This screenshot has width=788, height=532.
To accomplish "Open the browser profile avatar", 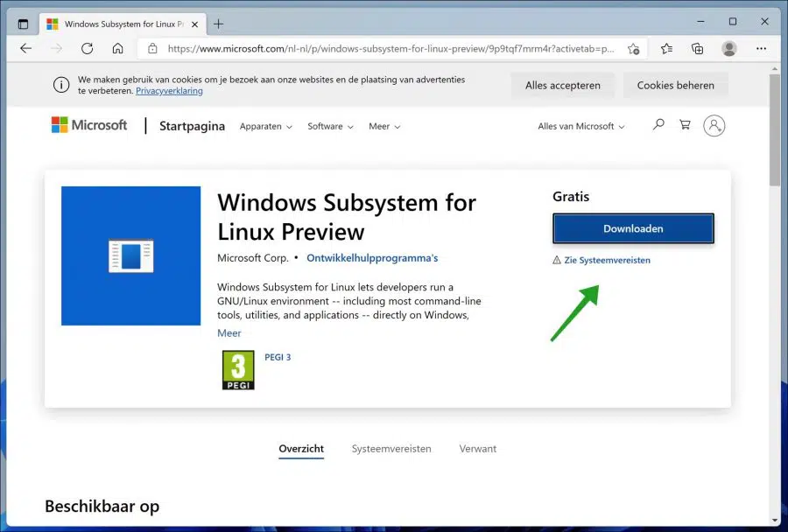I will coord(728,49).
